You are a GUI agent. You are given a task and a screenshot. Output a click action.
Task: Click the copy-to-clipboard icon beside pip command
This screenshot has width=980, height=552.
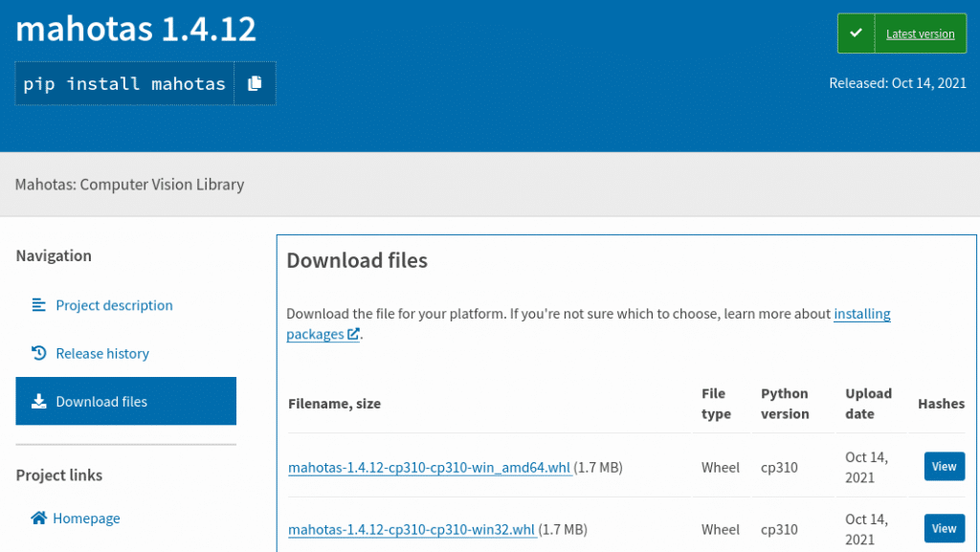pyautogui.click(x=255, y=83)
